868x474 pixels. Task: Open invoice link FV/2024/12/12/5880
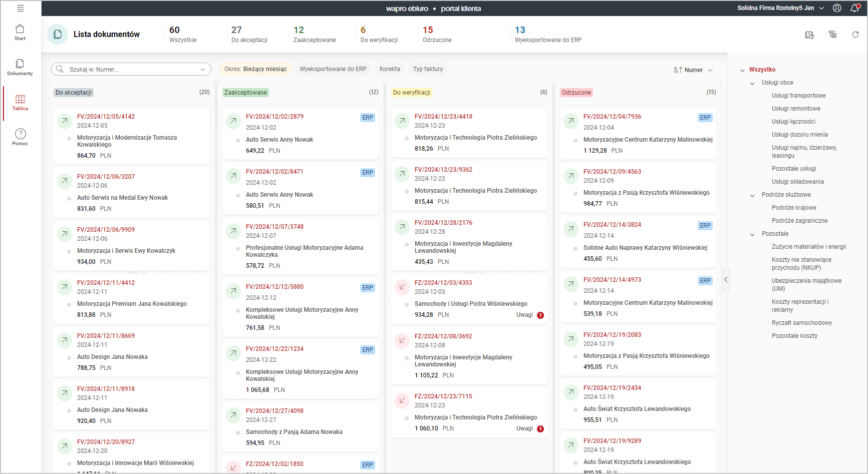(274, 287)
